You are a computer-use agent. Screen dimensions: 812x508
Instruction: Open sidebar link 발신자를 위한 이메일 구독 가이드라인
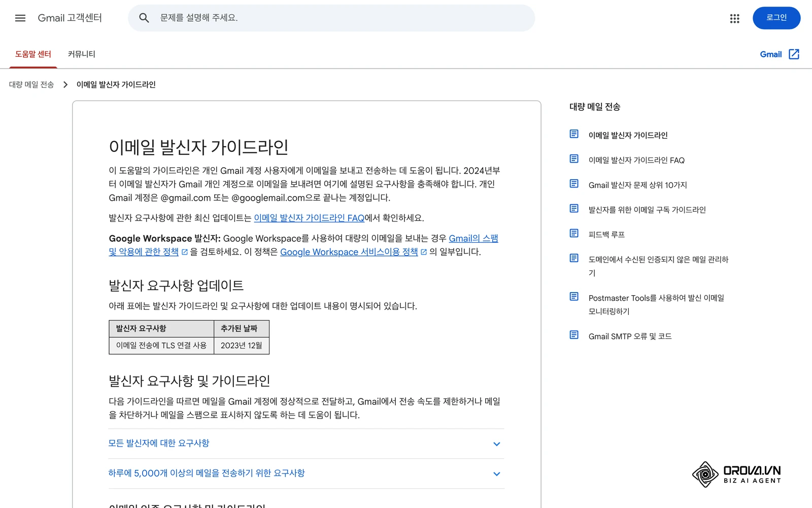(647, 210)
